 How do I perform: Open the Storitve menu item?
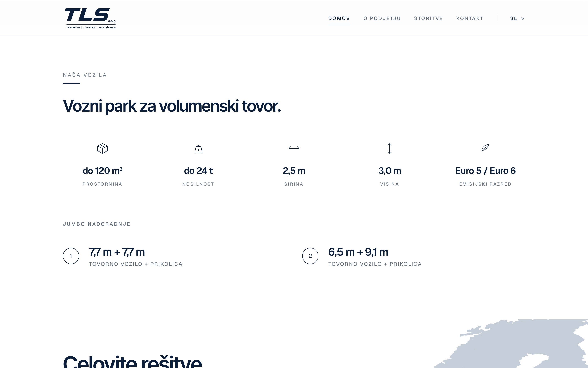pos(428,18)
